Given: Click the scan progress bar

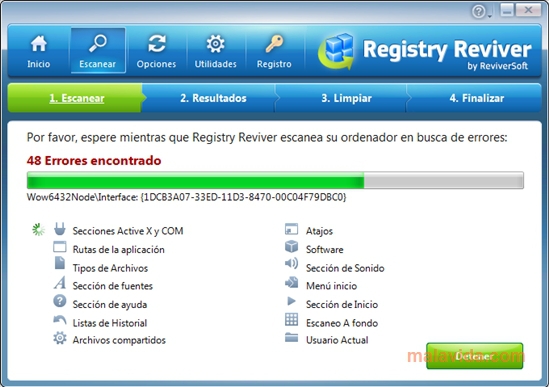Looking at the screenshot, I should pos(275,180).
